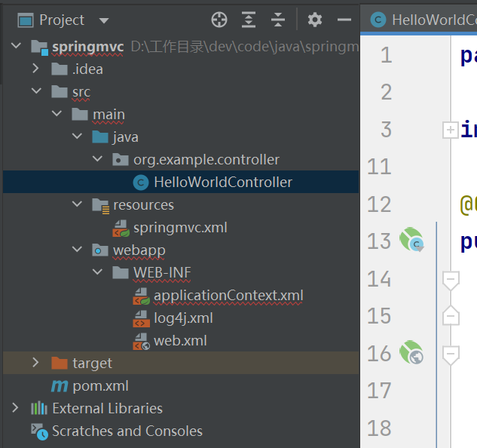This screenshot has width=477, height=448.
Task: Click the Collapse All icon in the Project toolbar
Action: coord(278,20)
